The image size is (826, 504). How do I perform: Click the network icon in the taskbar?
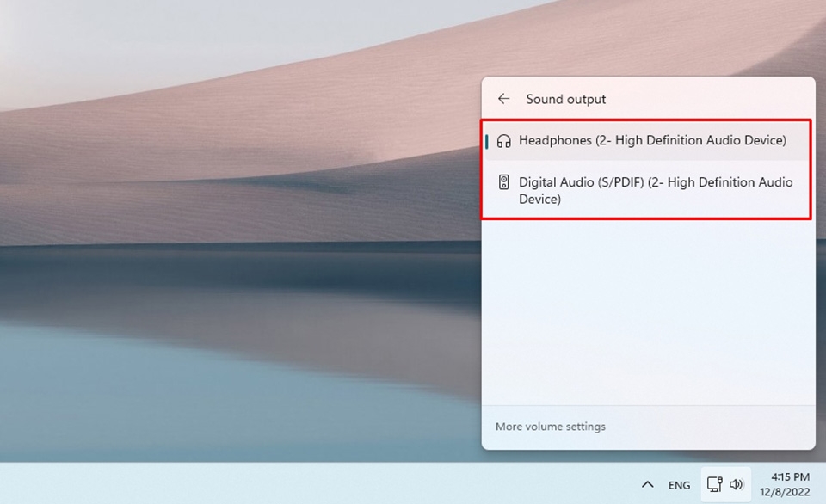pos(714,484)
